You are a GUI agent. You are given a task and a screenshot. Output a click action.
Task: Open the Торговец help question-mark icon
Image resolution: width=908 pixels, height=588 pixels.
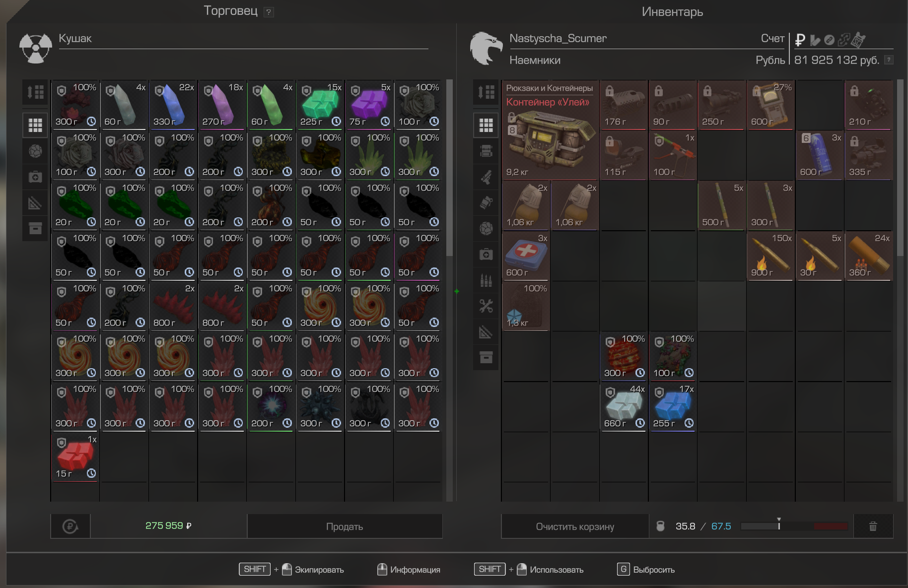pyautogui.click(x=269, y=12)
